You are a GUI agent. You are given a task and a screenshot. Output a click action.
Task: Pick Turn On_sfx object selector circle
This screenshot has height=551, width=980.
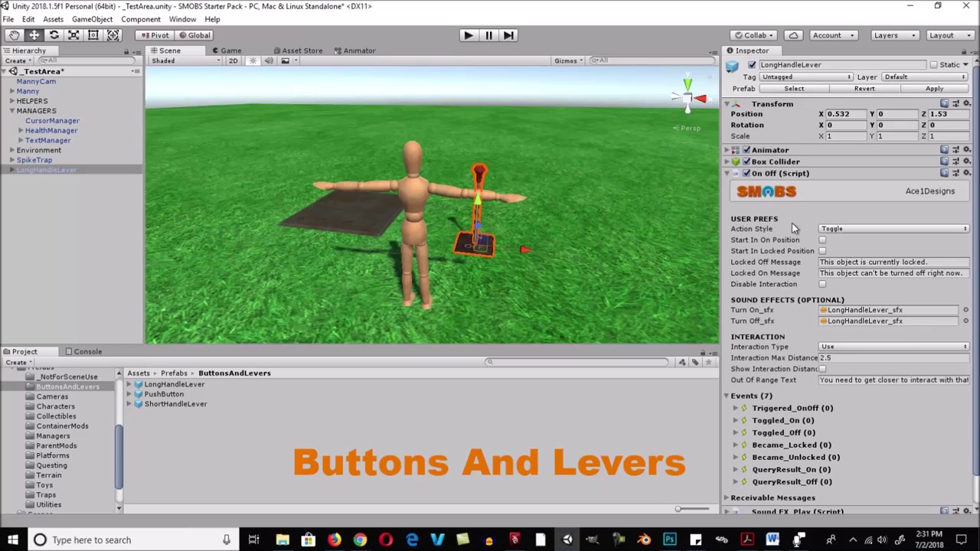coord(965,310)
